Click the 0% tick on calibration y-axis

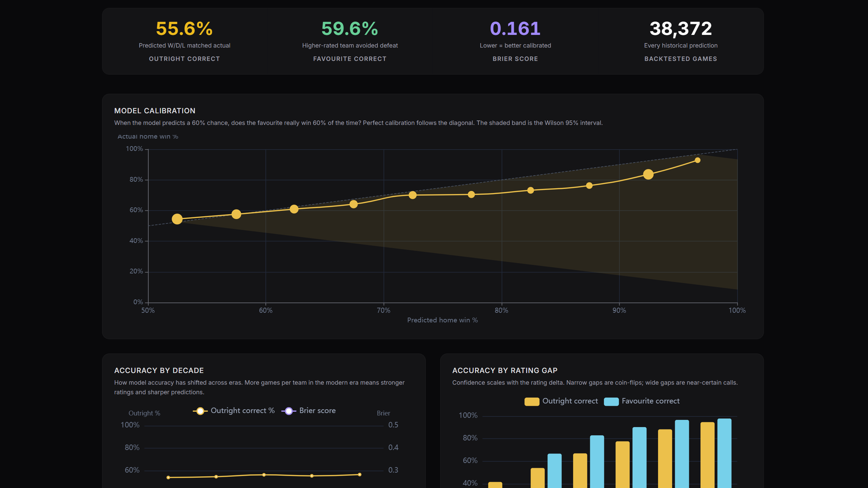click(138, 302)
